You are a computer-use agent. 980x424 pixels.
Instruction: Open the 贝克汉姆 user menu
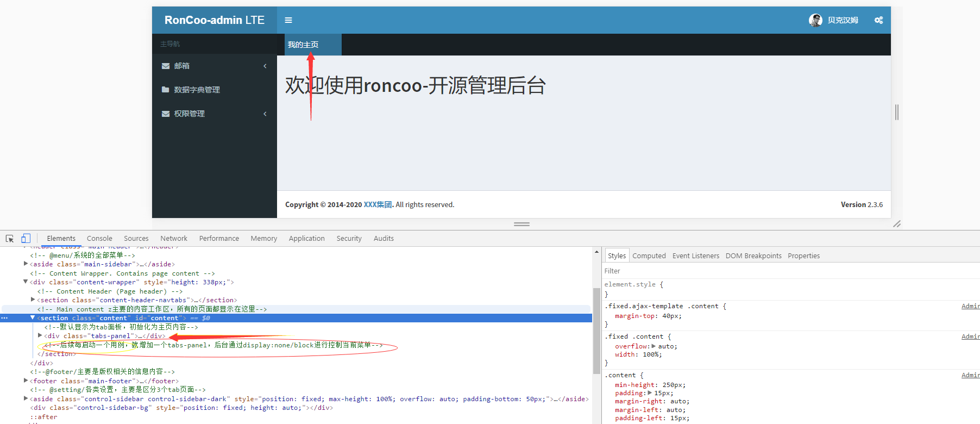pos(833,20)
